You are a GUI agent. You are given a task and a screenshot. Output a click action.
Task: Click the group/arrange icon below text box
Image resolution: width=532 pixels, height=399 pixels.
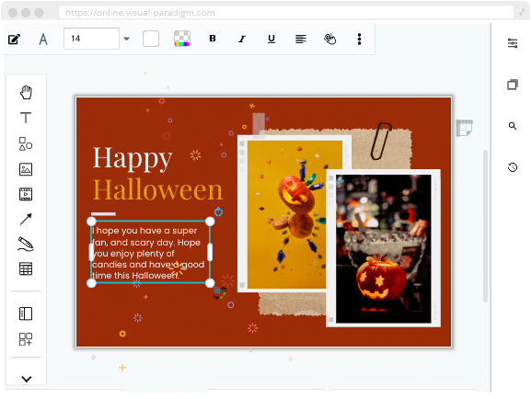[220, 292]
